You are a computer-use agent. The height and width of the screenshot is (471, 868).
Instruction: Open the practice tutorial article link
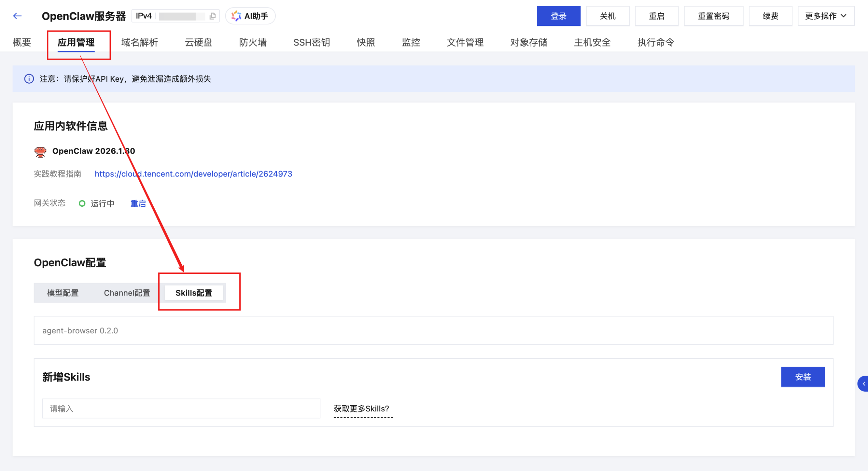coord(193,174)
